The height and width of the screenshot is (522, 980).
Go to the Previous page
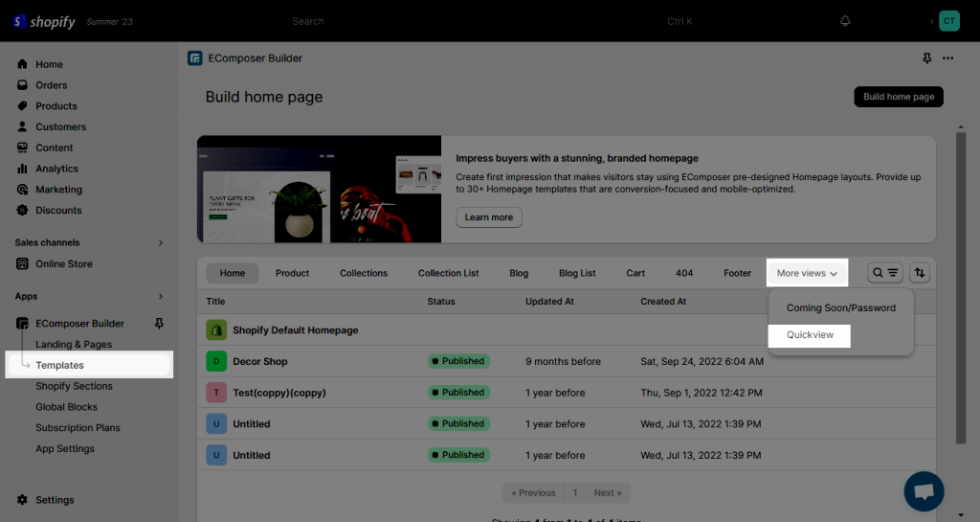click(x=533, y=492)
